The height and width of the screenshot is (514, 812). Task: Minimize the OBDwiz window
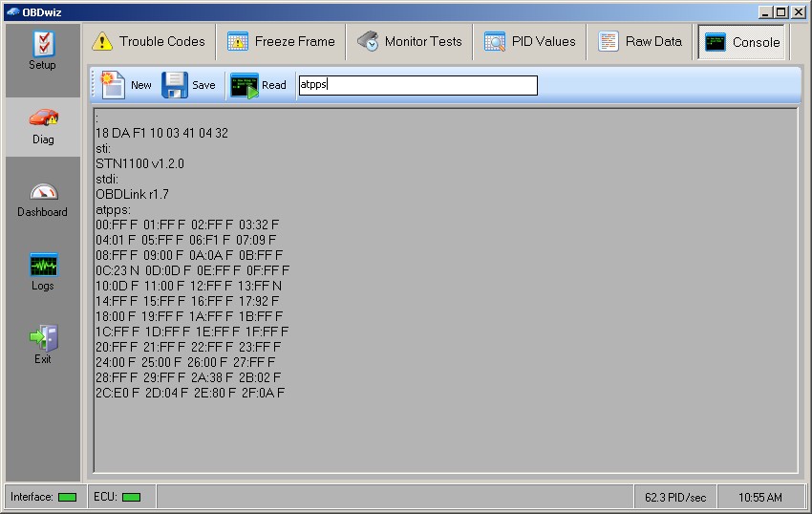pyautogui.click(x=765, y=12)
